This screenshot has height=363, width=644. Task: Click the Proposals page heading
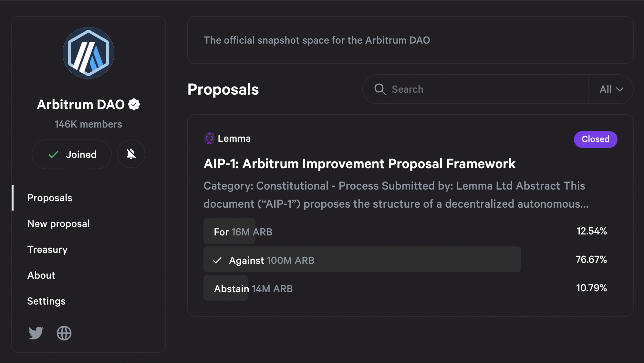click(223, 89)
